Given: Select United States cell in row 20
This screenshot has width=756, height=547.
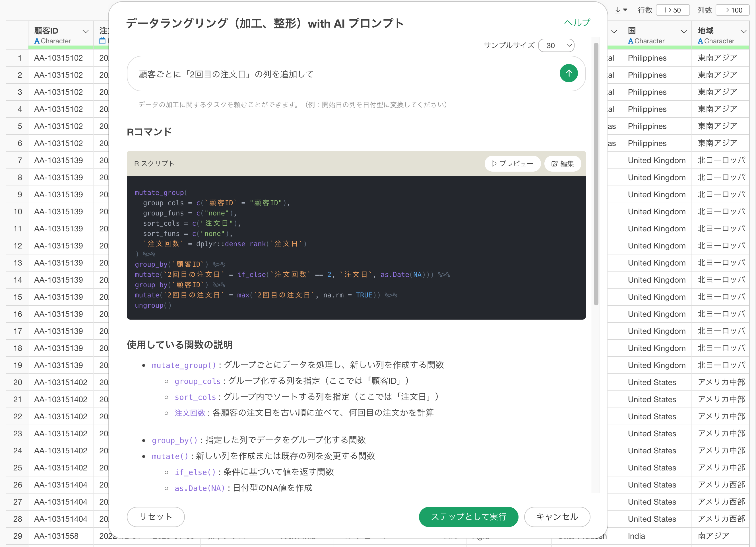Looking at the screenshot, I should [x=657, y=382].
